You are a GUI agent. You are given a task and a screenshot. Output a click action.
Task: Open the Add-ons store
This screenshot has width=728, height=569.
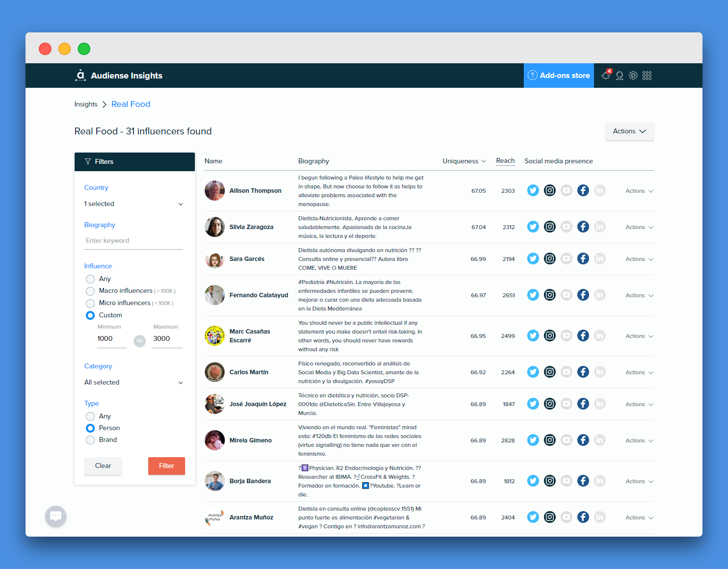click(559, 76)
